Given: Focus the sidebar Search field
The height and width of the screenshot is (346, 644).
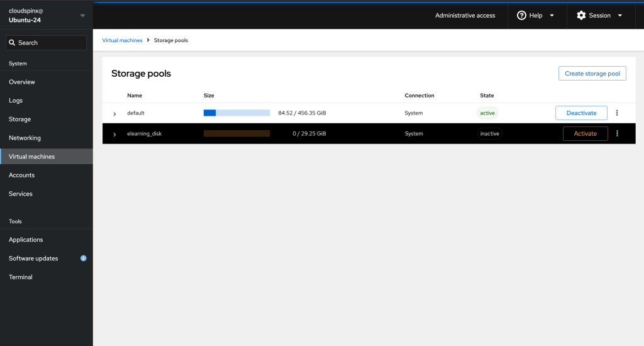Looking at the screenshot, I should pyautogui.click(x=46, y=43).
